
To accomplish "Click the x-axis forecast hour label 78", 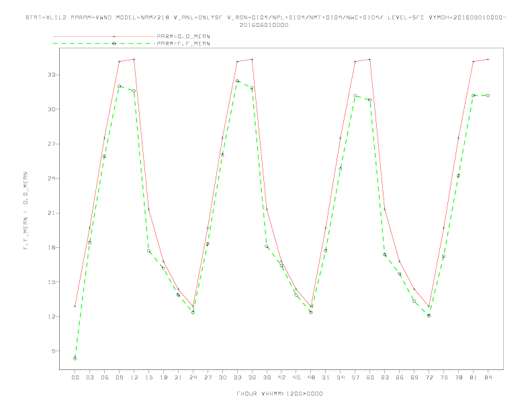I will pos(458,377).
